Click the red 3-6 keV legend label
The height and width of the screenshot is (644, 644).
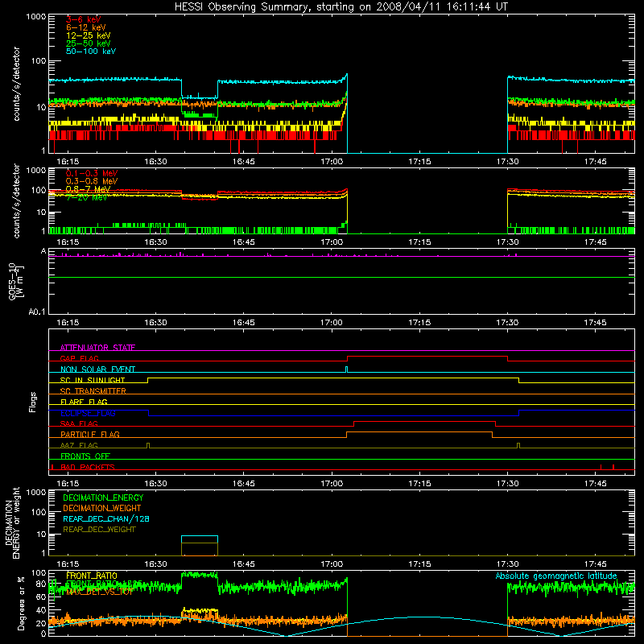coord(83,19)
